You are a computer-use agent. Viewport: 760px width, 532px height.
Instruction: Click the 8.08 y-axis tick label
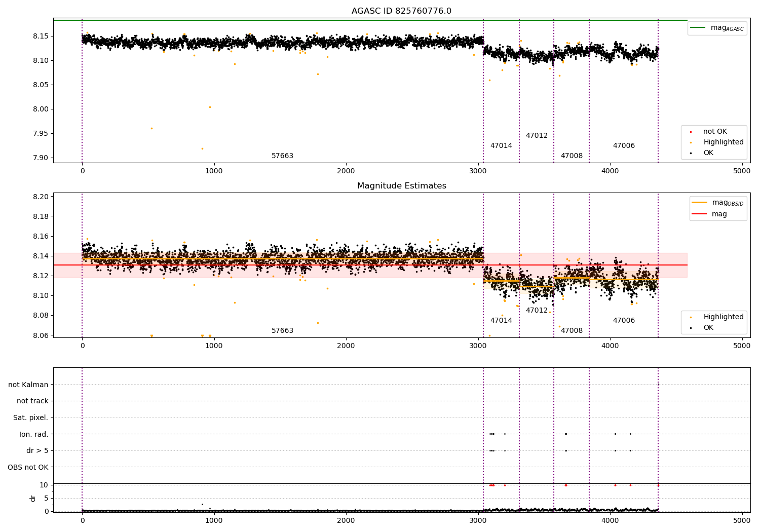[41, 316]
